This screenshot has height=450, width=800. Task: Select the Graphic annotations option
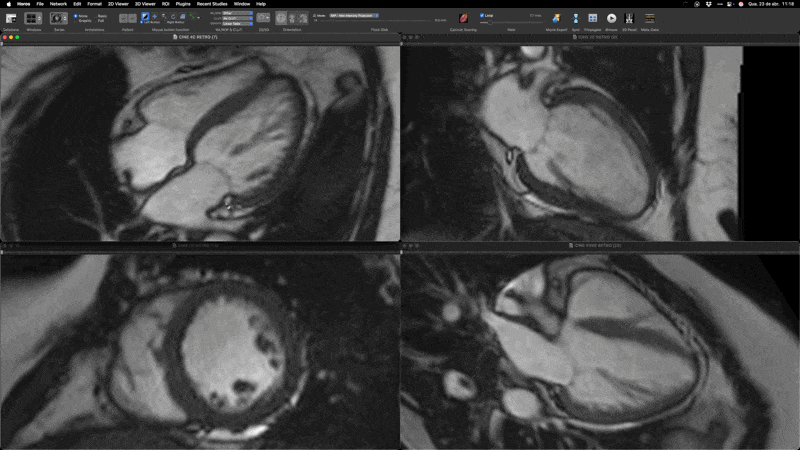83,20
